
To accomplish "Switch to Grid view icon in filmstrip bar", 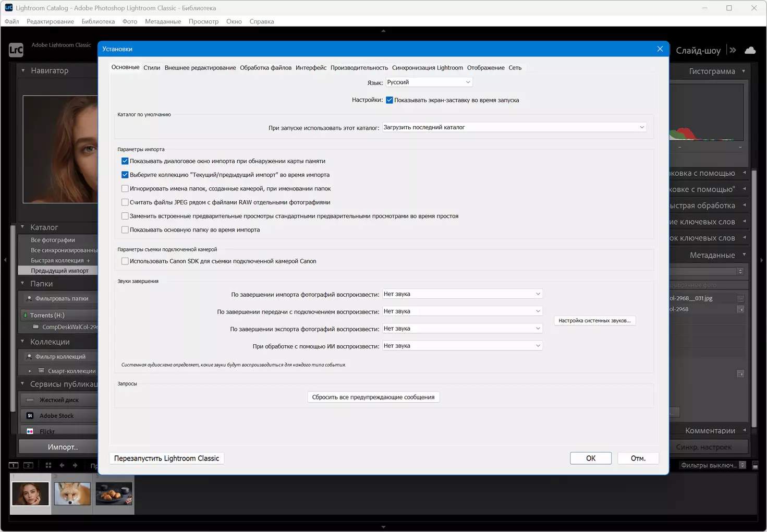I will 48,465.
